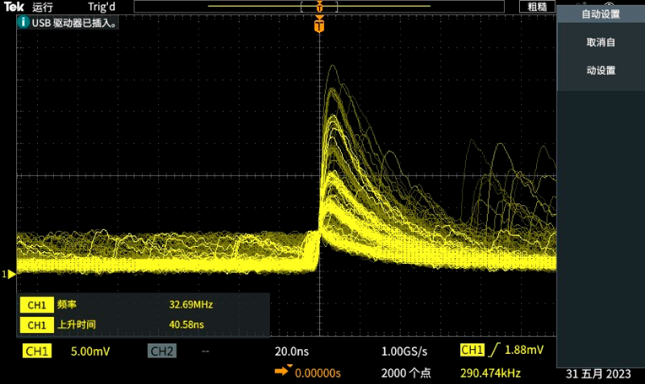Click the 2000 个点 record length readout
This screenshot has width=645, height=384.
click(x=406, y=373)
